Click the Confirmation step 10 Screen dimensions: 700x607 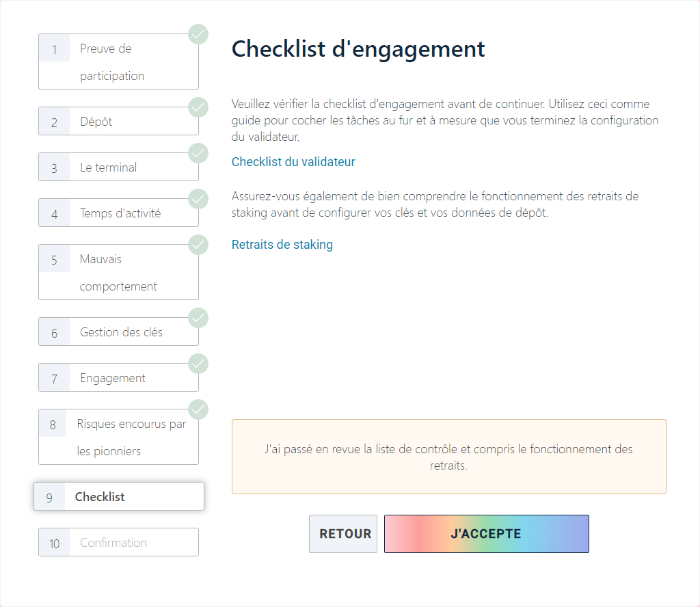118,543
